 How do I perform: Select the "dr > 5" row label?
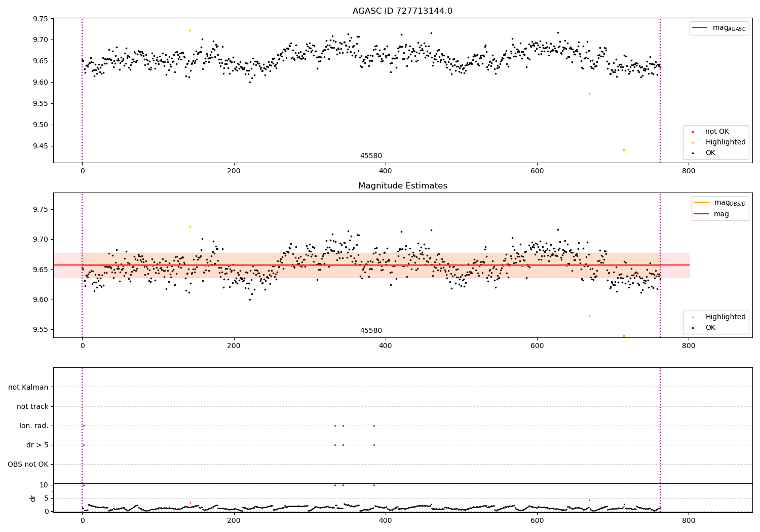point(37,445)
